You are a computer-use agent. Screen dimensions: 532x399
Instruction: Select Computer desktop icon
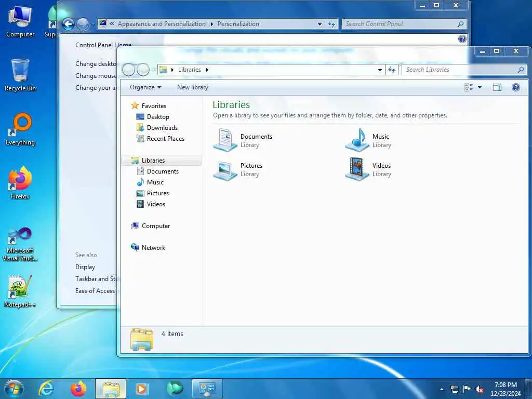coord(20,22)
